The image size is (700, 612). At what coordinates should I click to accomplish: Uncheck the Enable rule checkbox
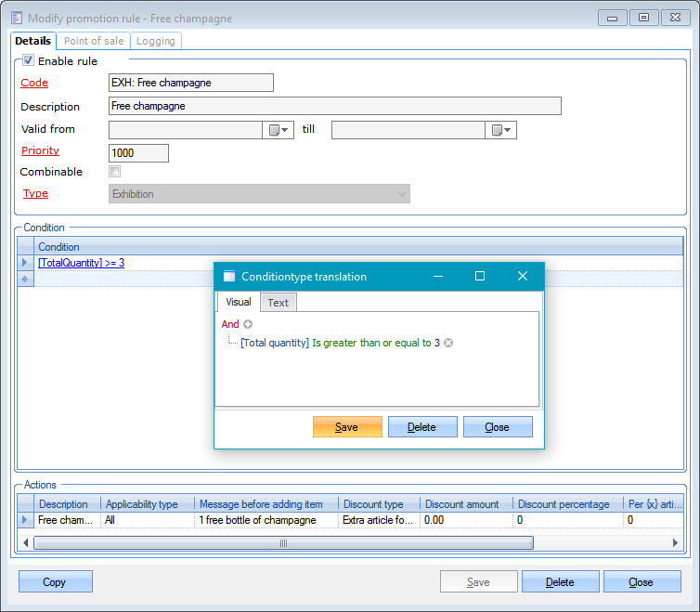[x=28, y=61]
